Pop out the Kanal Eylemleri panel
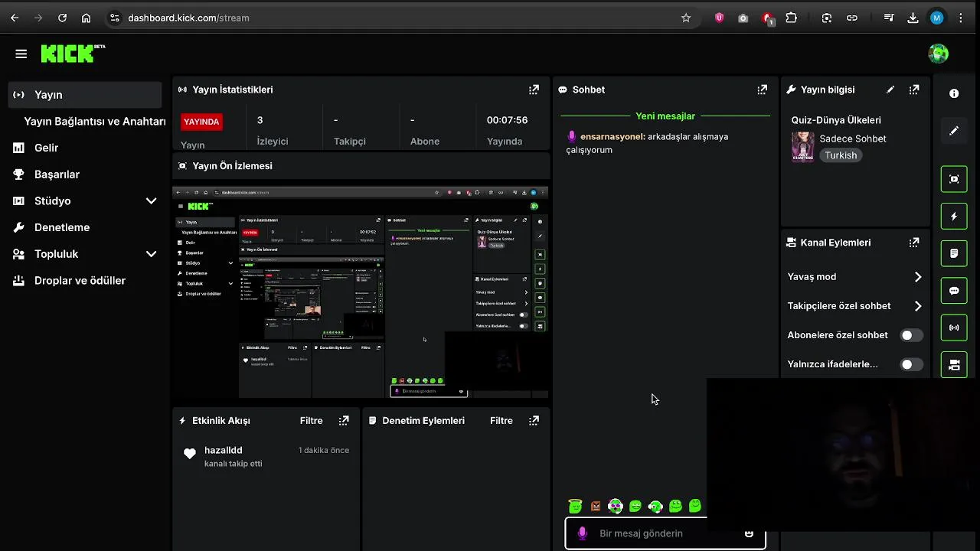 click(x=914, y=243)
